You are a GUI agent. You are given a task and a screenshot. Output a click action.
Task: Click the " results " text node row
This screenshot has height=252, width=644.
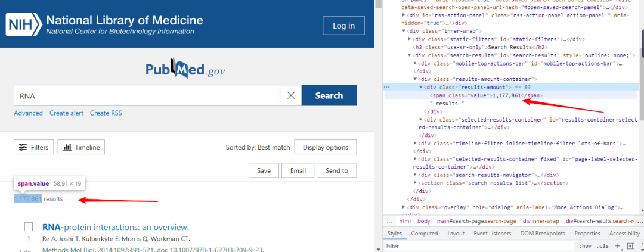[x=447, y=104]
